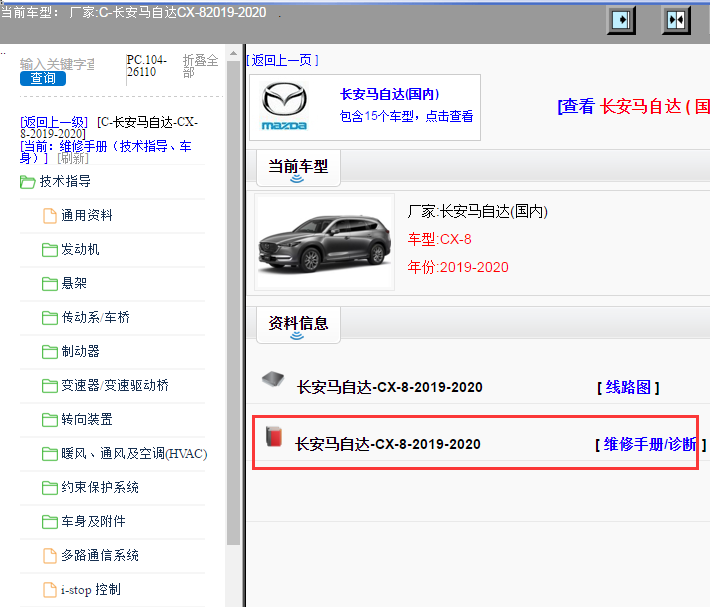Screen dimensions: 710x607
Task: Click the folder icon next to 暖风、通风及空调
Action: pyautogui.click(x=50, y=454)
